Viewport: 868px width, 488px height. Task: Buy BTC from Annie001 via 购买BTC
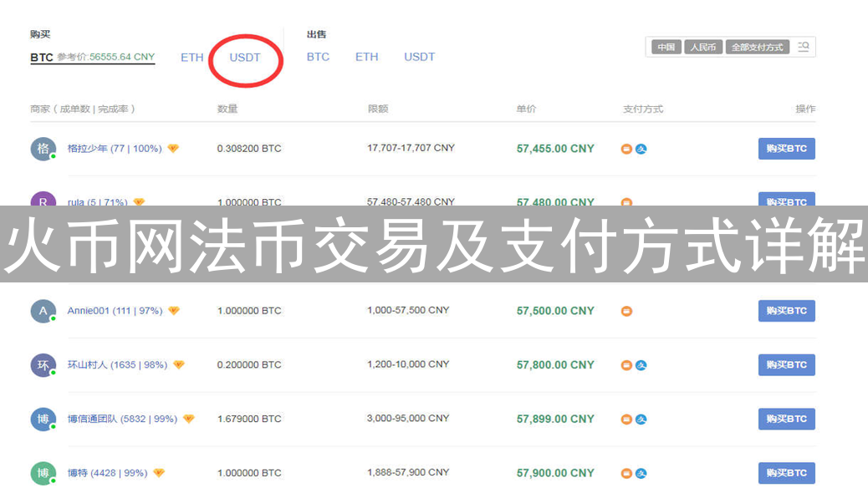pos(787,311)
